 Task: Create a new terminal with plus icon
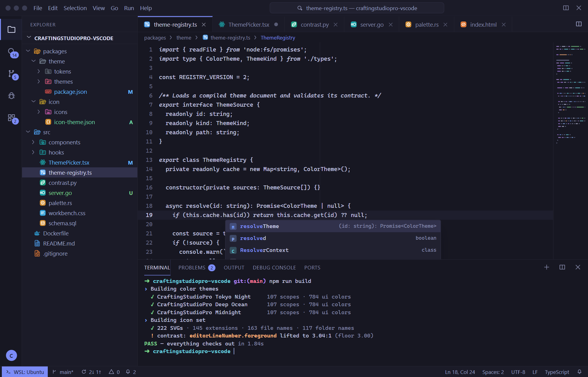[x=547, y=267]
